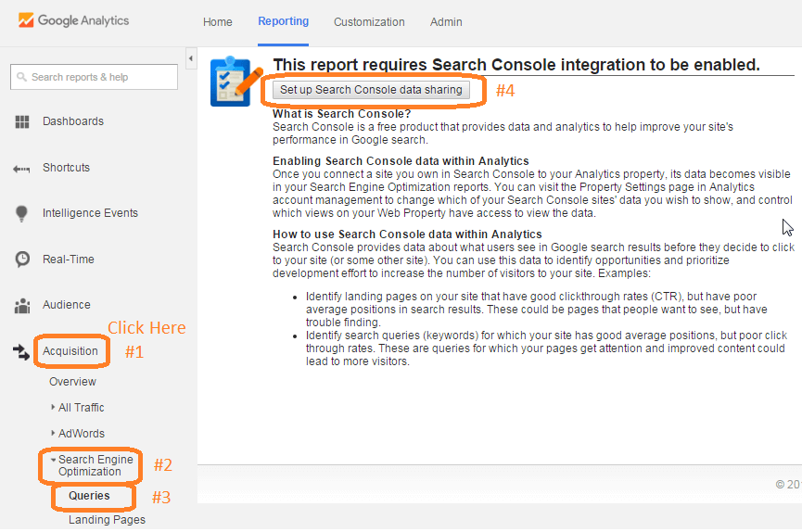
Task: Open Dashboards section
Action: (73, 121)
